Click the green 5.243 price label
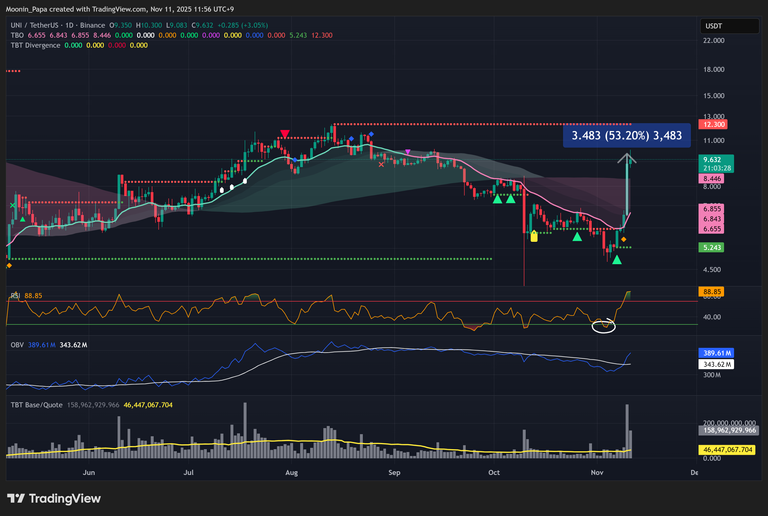 coord(713,247)
